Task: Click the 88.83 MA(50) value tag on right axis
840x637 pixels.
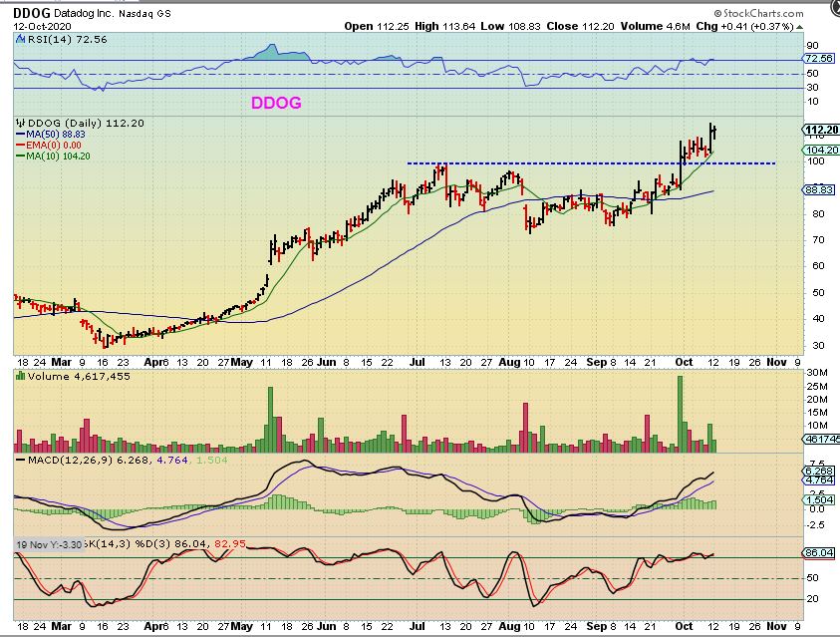Action: point(818,188)
